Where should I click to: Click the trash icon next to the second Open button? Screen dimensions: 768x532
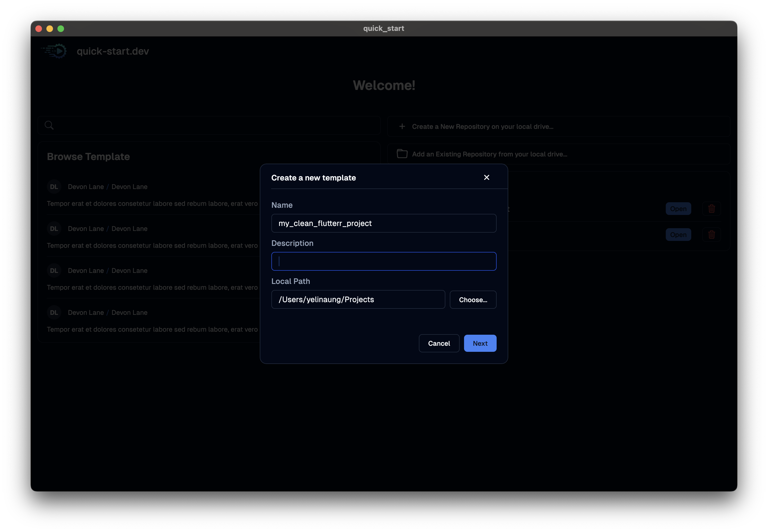coord(711,234)
